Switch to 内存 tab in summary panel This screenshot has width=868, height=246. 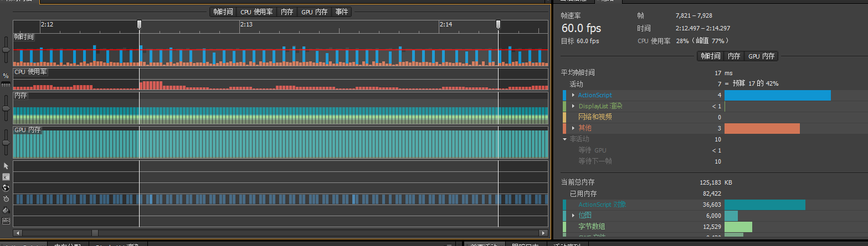click(x=734, y=56)
